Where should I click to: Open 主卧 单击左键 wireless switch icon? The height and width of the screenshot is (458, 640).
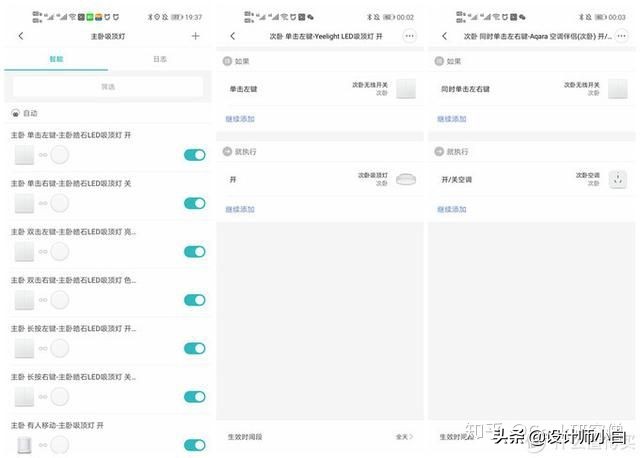(x=24, y=155)
